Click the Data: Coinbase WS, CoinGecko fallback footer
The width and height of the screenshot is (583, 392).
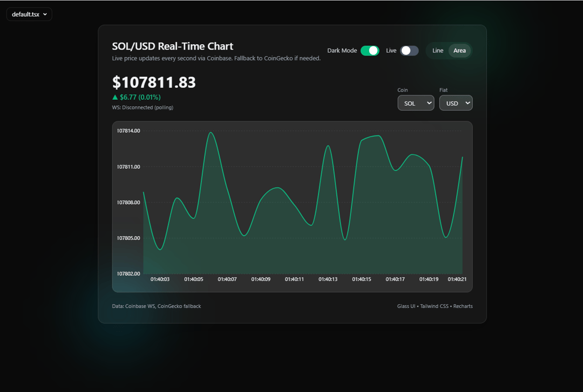pos(157,306)
